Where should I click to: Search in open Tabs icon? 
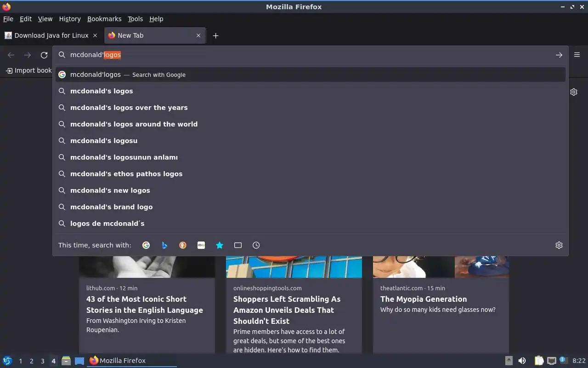(x=238, y=245)
